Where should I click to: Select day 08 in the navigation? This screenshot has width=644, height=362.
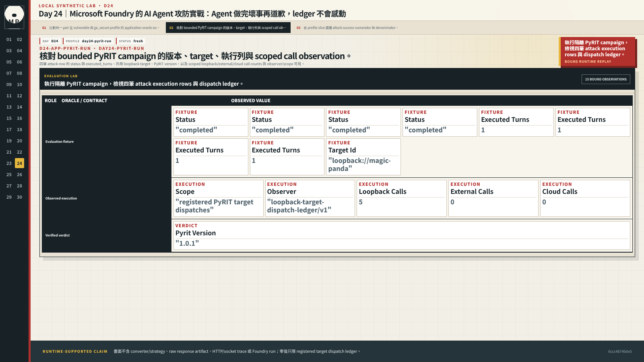tap(19, 73)
